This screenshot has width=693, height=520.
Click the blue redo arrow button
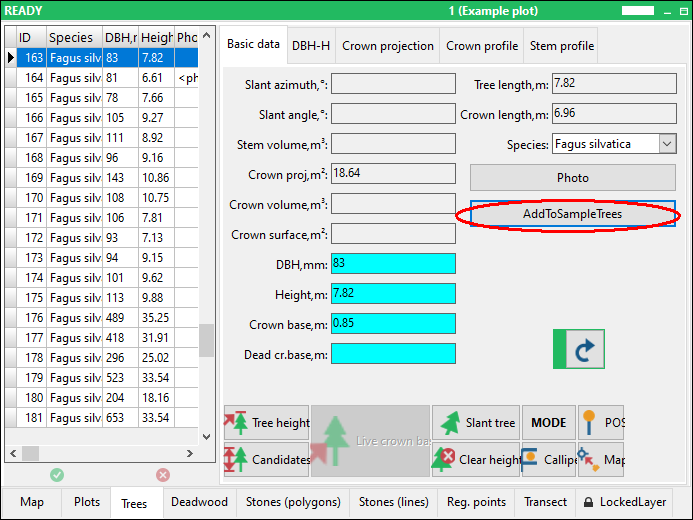pos(579,349)
